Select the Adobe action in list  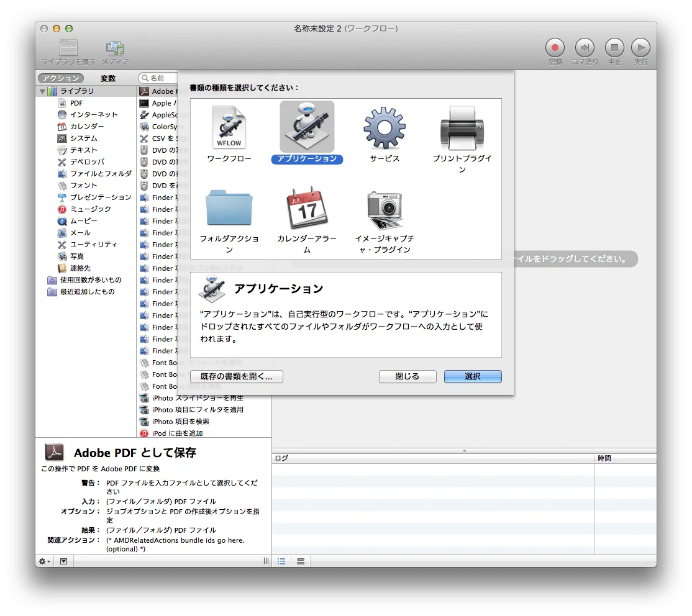coord(158,91)
